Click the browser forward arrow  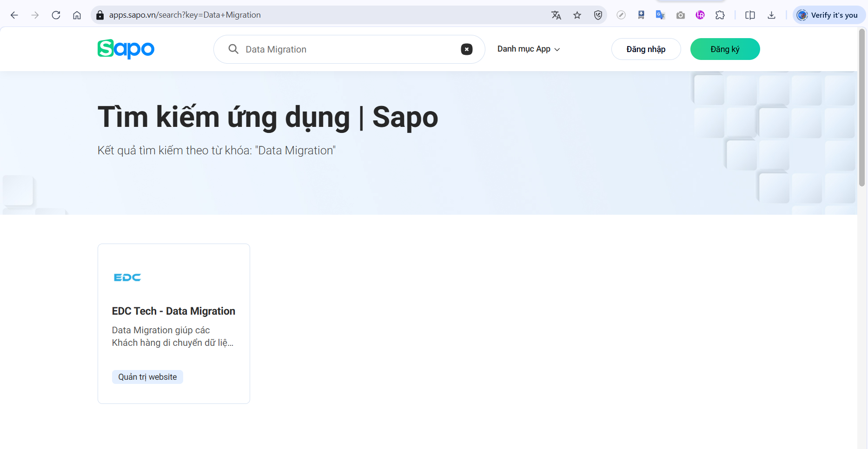35,15
